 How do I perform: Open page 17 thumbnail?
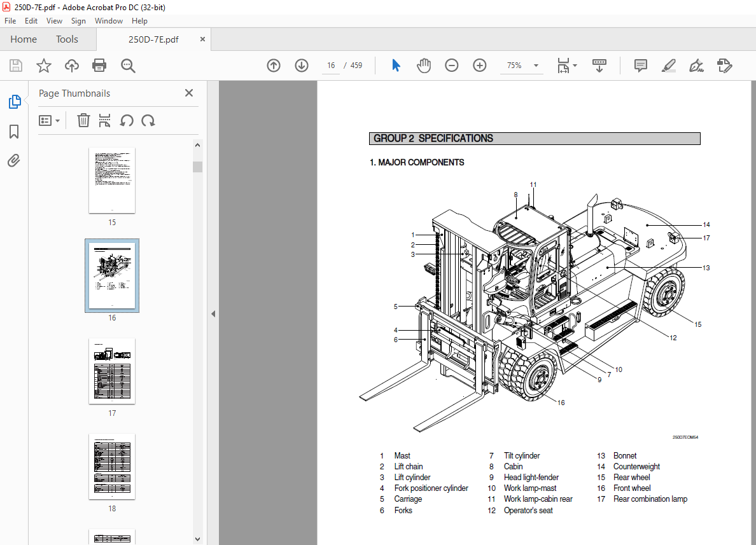click(112, 371)
